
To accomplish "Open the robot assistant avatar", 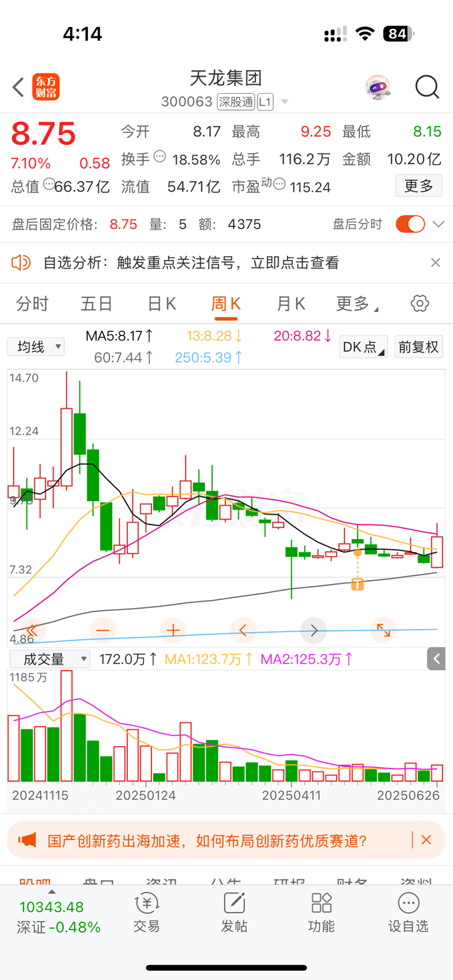I will 378,87.
